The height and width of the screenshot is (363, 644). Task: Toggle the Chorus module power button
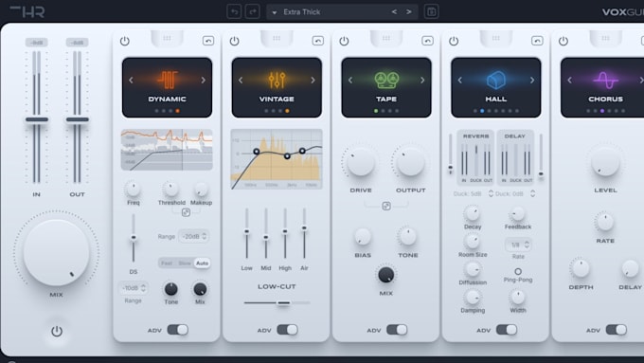pos(563,41)
